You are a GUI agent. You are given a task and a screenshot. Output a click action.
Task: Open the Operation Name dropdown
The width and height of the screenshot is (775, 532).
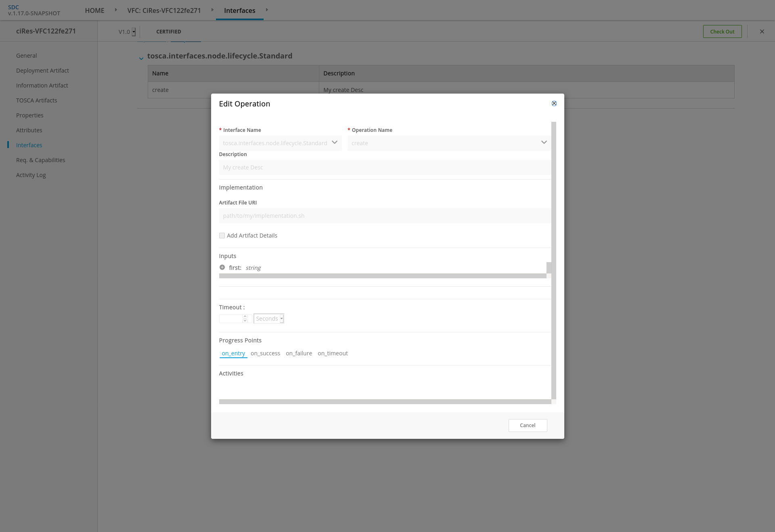tap(449, 143)
